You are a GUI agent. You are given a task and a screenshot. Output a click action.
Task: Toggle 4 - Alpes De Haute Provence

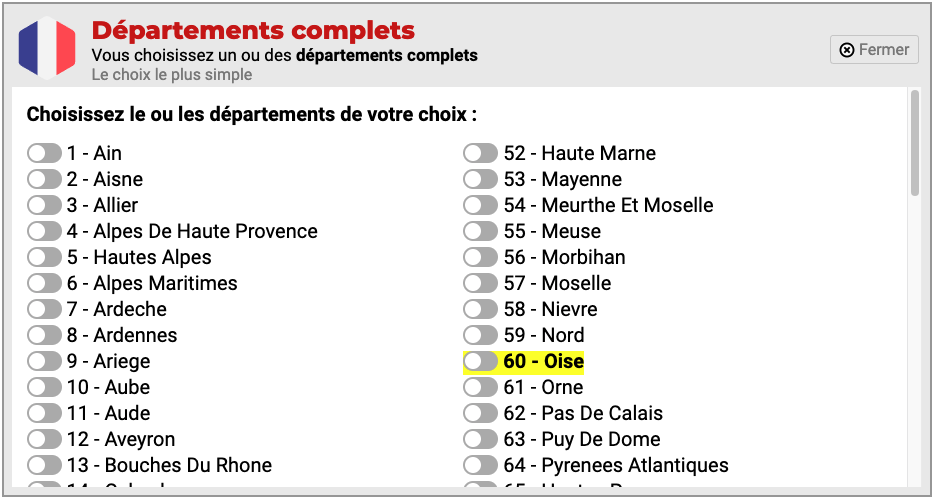pos(44,231)
